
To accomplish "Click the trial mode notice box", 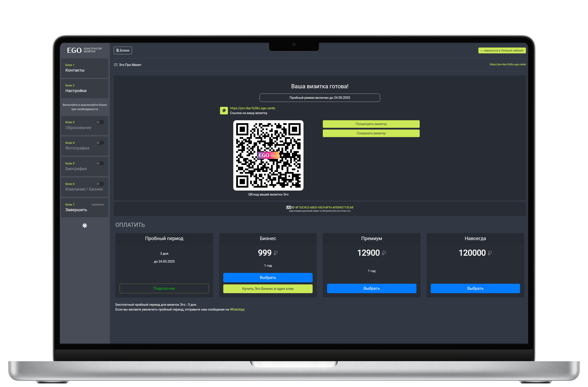I will (319, 97).
